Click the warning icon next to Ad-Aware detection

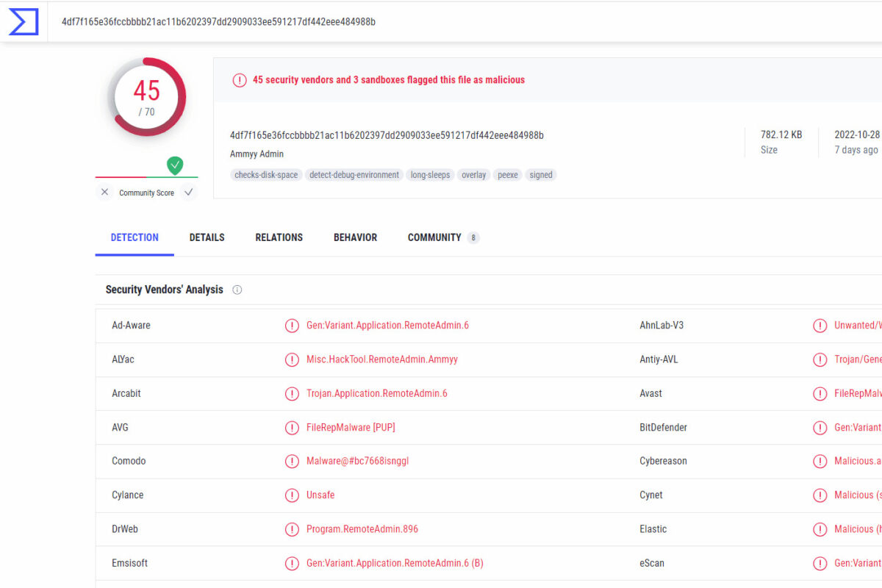tap(292, 326)
